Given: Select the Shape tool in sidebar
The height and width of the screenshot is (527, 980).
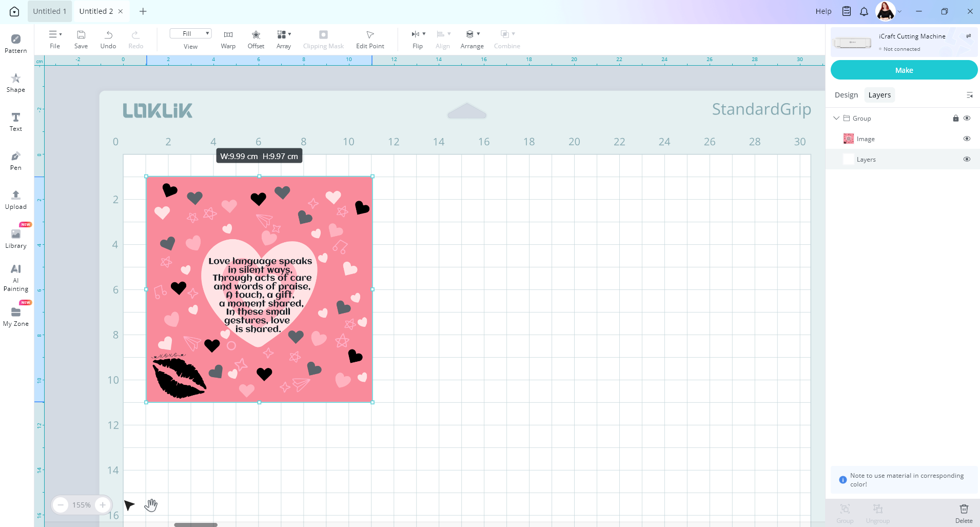Looking at the screenshot, I should (16, 83).
